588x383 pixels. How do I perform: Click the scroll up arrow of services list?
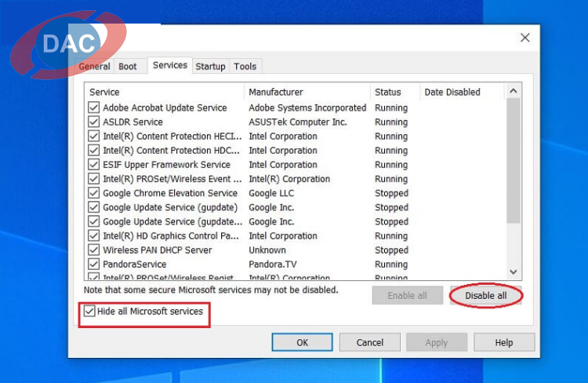pos(514,91)
